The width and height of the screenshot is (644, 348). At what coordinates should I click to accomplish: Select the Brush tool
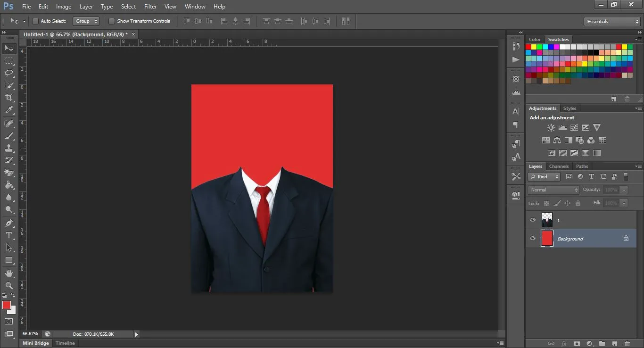coord(8,135)
